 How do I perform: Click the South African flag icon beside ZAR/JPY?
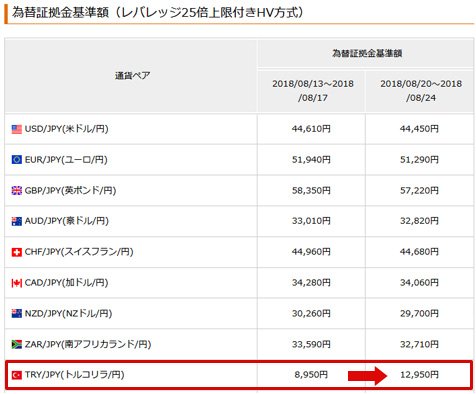click(17, 344)
